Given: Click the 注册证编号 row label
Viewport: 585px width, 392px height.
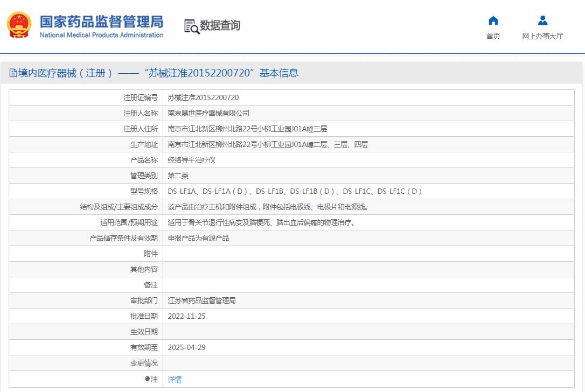Looking at the screenshot, I should click(141, 97).
